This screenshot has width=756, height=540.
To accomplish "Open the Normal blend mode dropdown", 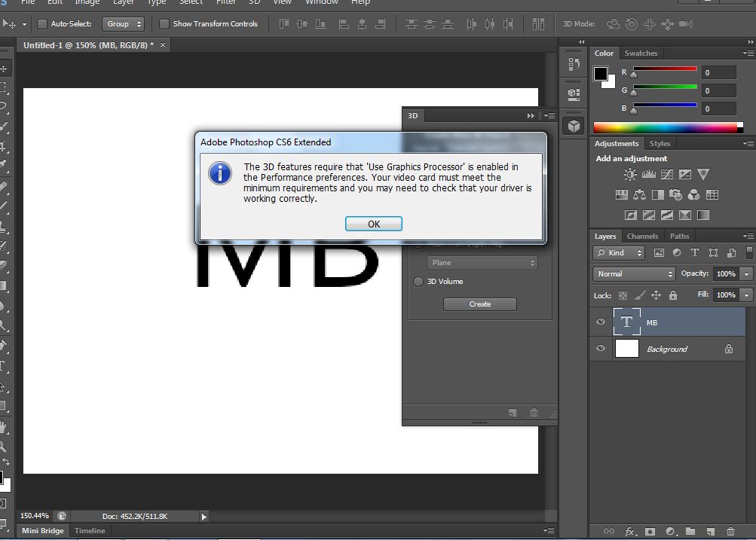I will pos(634,273).
